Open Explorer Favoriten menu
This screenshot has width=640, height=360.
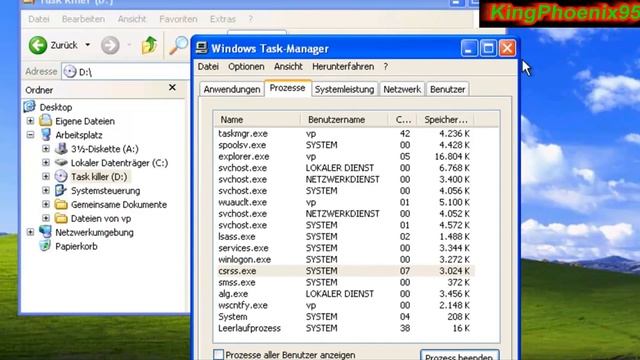point(178,19)
